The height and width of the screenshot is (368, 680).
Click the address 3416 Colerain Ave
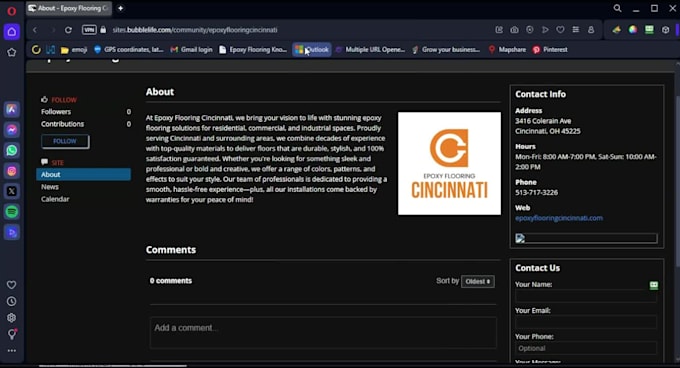click(543, 121)
